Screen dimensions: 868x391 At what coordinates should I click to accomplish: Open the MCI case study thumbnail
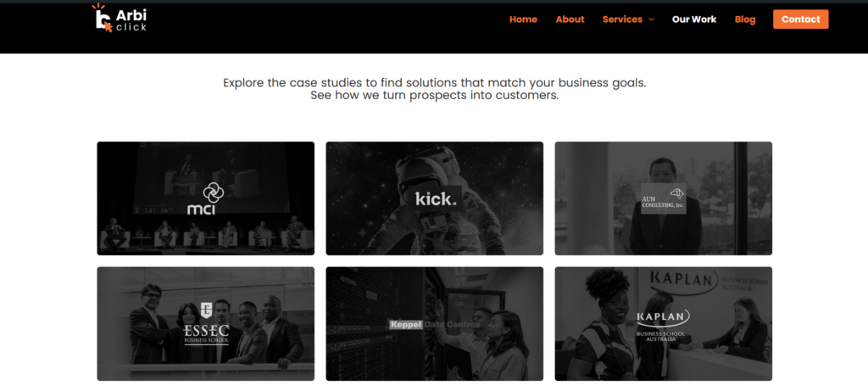click(205, 198)
